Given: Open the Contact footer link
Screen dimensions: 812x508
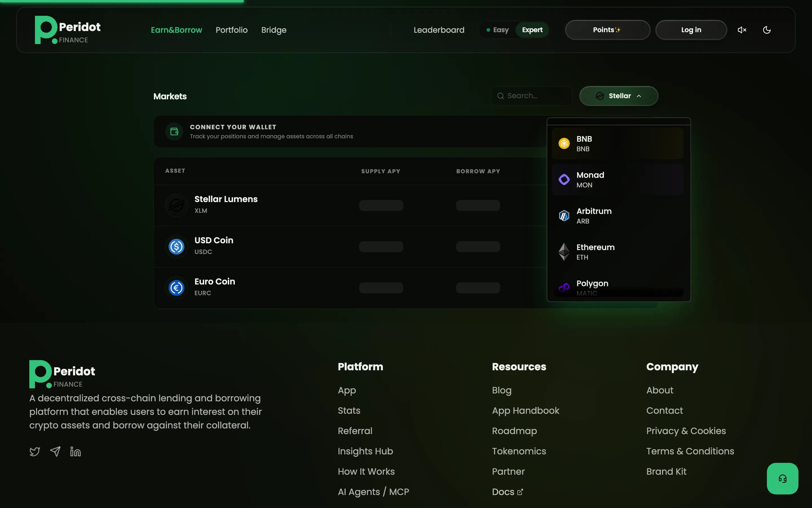Looking at the screenshot, I should pyautogui.click(x=664, y=411).
